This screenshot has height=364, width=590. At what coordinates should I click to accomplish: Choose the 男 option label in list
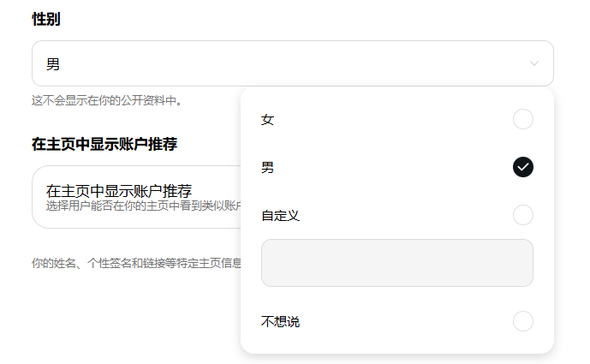[267, 167]
